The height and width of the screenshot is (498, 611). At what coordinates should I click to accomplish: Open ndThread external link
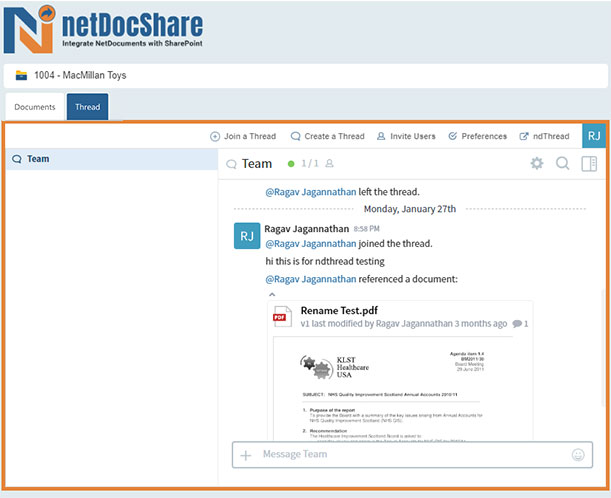544,136
